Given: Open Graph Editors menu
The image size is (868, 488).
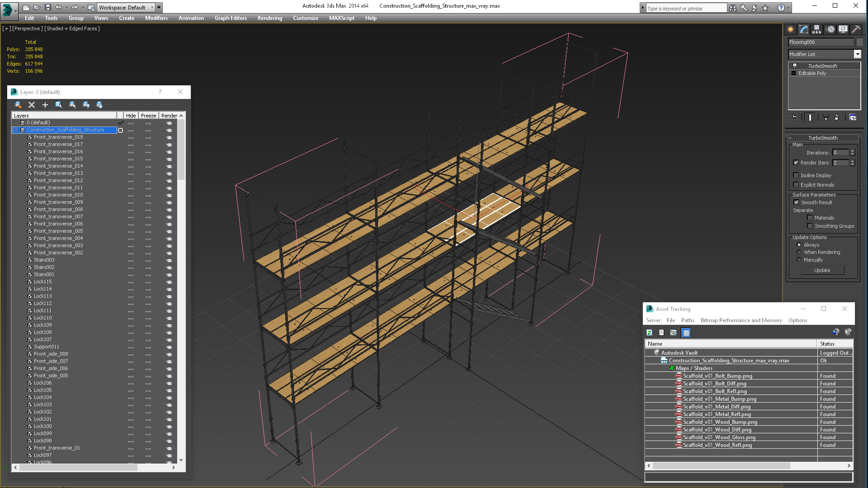Looking at the screenshot, I should pyautogui.click(x=231, y=18).
